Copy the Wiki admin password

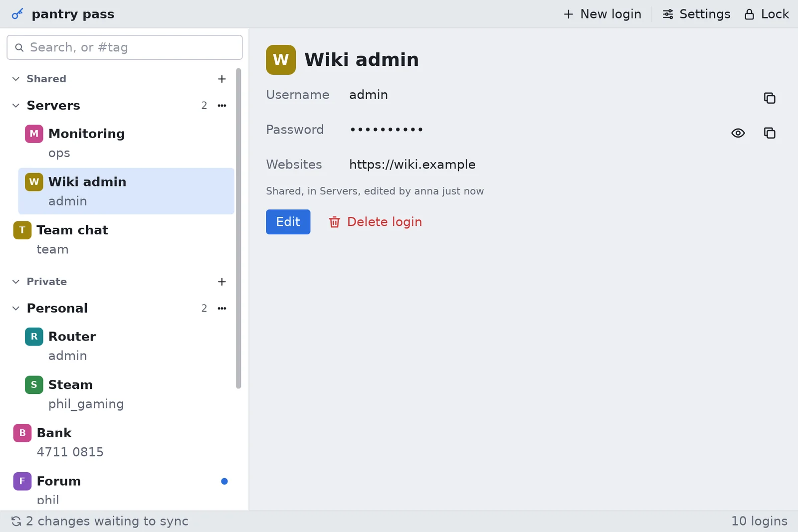point(770,133)
